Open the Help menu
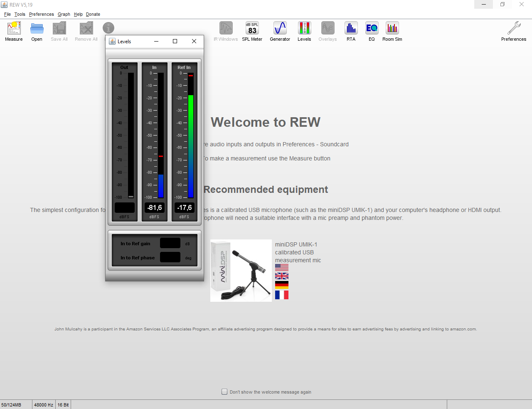Image resolution: width=532 pixels, height=409 pixels. [x=78, y=14]
